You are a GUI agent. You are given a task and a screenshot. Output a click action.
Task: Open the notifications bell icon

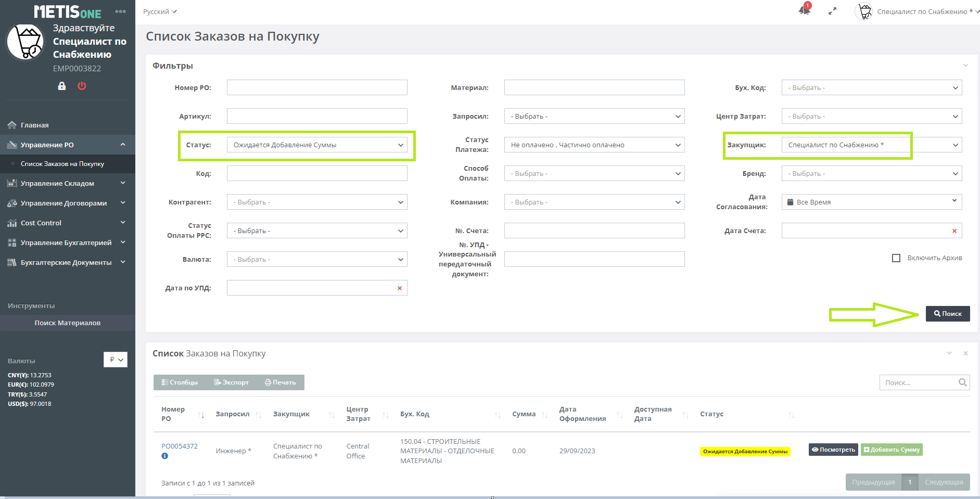click(805, 10)
